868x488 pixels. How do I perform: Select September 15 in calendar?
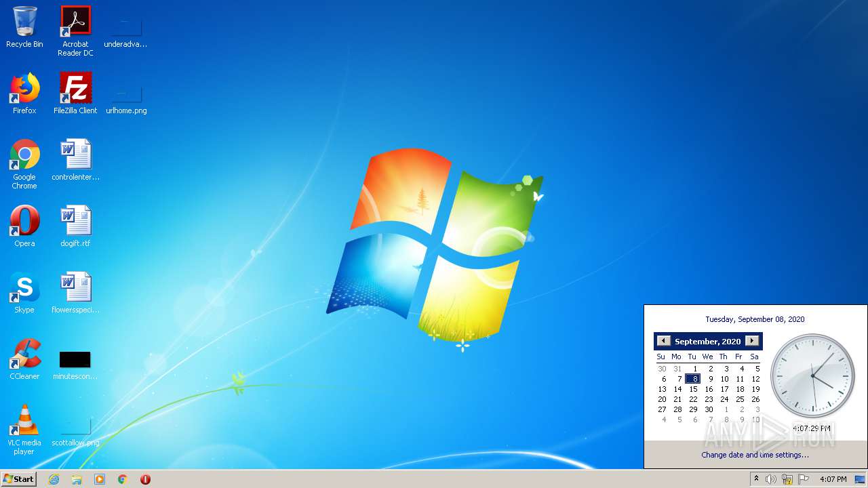click(x=692, y=389)
